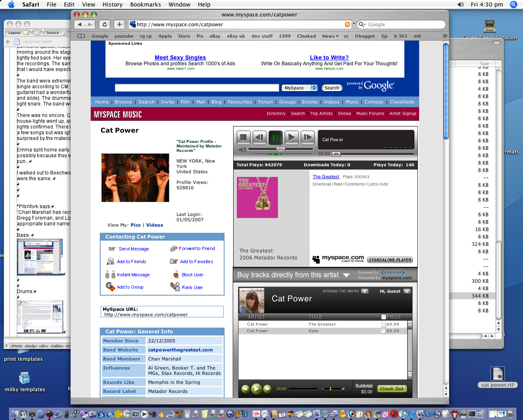Screen dimensions: 523x420
Task: Click the Videos link under View My
Action: [x=154, y=225]
